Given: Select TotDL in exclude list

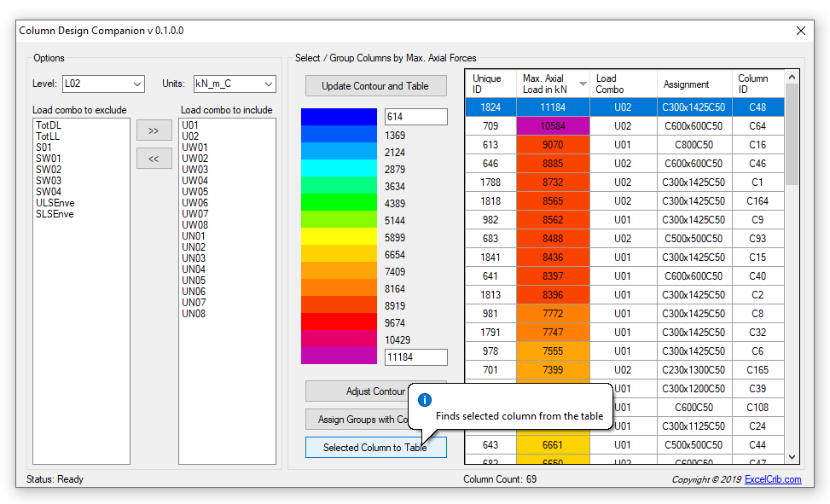Looking at the screenshot, I should (x=49, y=125).
